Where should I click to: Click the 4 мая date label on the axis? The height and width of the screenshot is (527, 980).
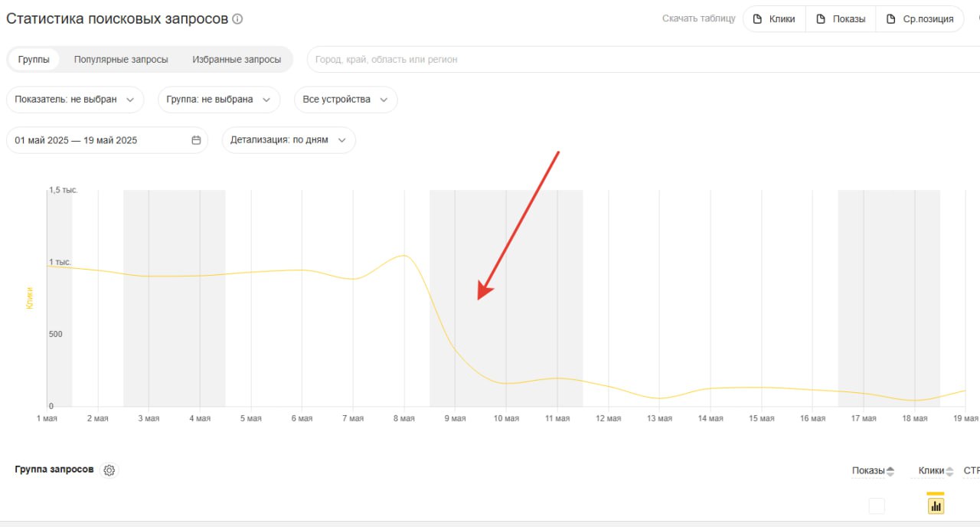(200, 418)
